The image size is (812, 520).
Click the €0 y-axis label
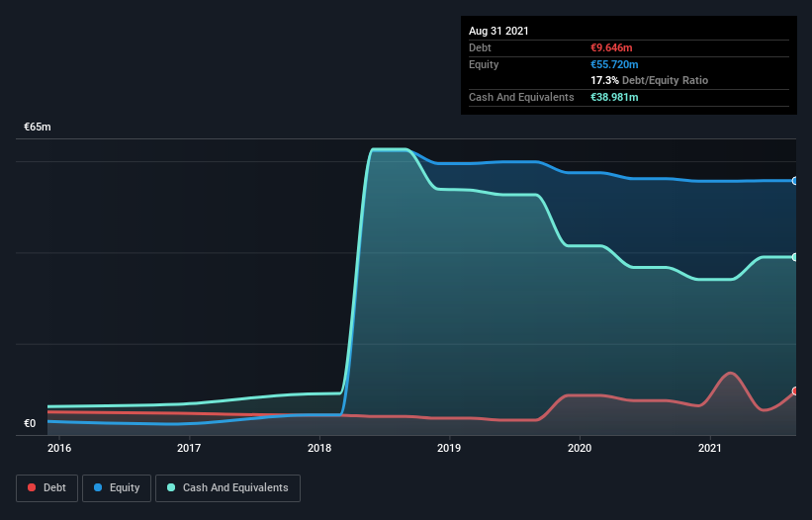coord(30,423)
